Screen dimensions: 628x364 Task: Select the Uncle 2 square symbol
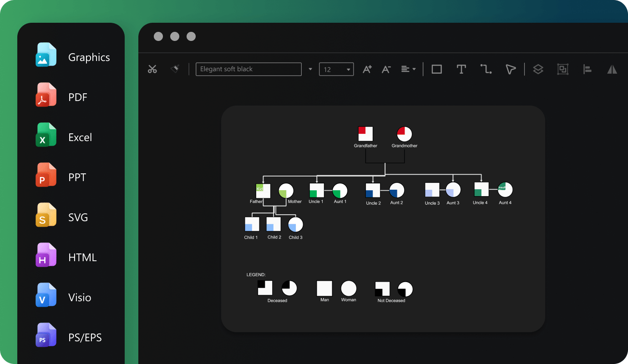coord(373,190)
